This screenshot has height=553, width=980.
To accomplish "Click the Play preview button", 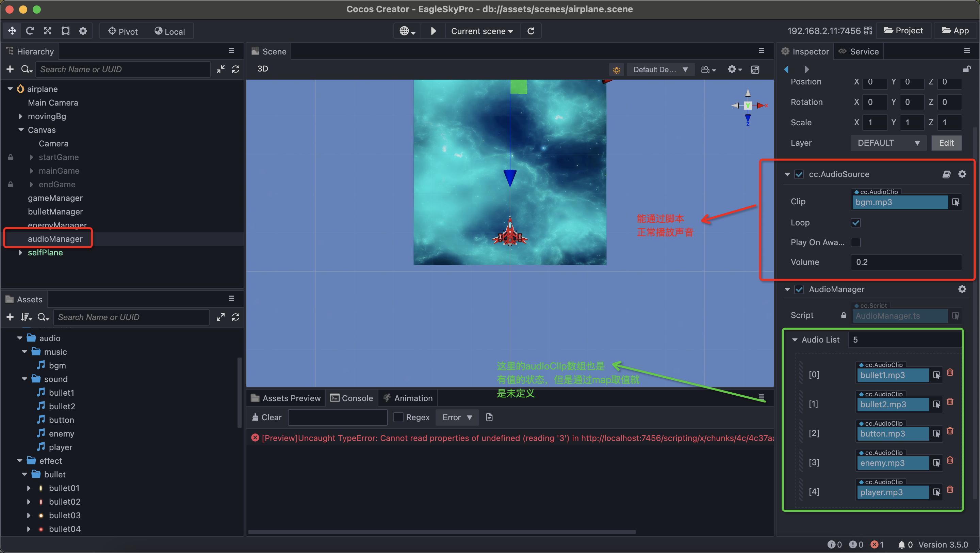I will coord(433,31).
